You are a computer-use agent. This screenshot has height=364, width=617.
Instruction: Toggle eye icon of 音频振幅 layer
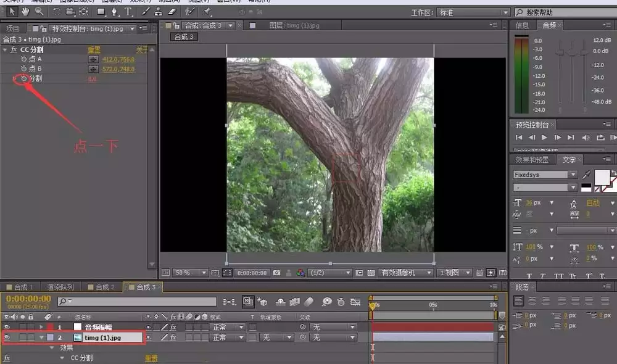7,327
